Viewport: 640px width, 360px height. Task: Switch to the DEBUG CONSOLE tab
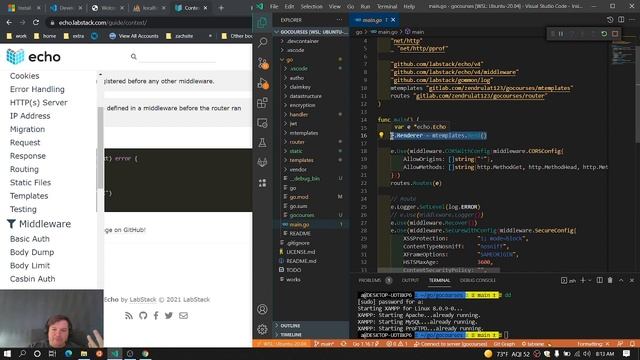tap(478, 280)
